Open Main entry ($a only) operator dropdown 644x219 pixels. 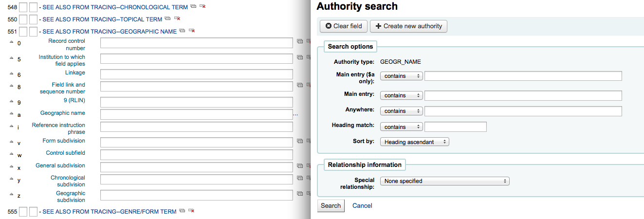pos(402,76)
